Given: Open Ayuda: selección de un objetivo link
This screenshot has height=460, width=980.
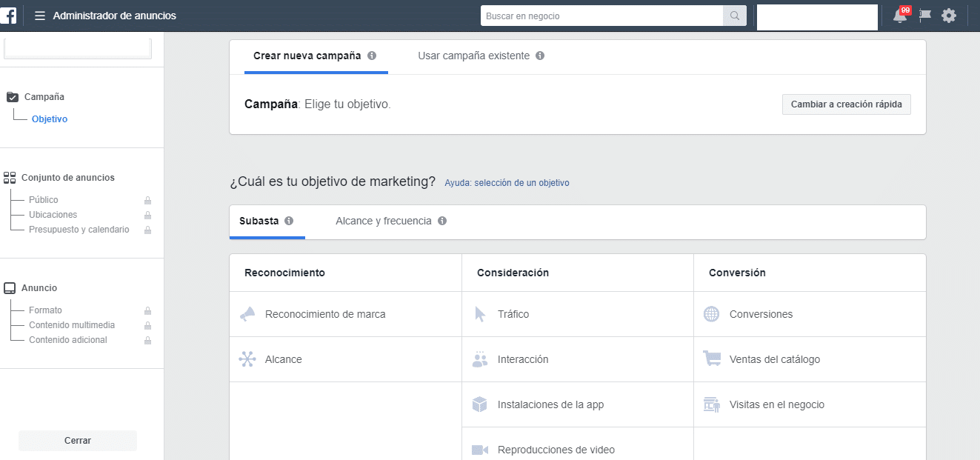Looking at the screenshot, I should point(507,183).
